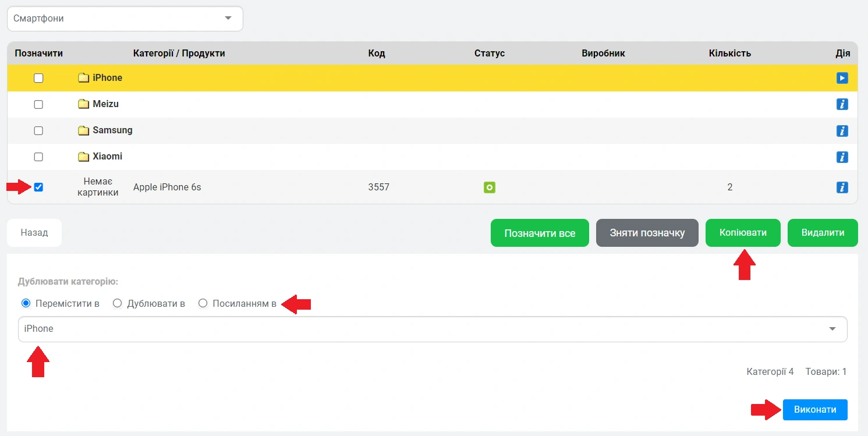The width and height of the screenshot is (868, 436).
Task: Select the "Дублювати в" radio option
Action: [x=117, y=303]
